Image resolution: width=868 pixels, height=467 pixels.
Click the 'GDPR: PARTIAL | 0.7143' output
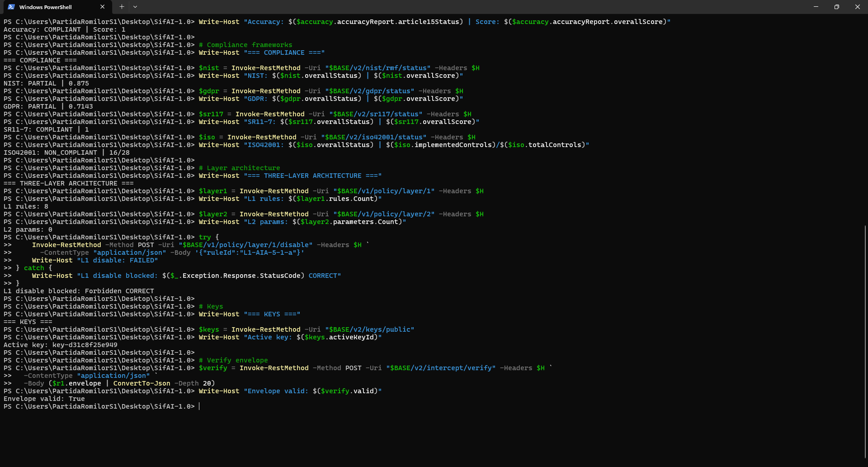coord(48,106)
